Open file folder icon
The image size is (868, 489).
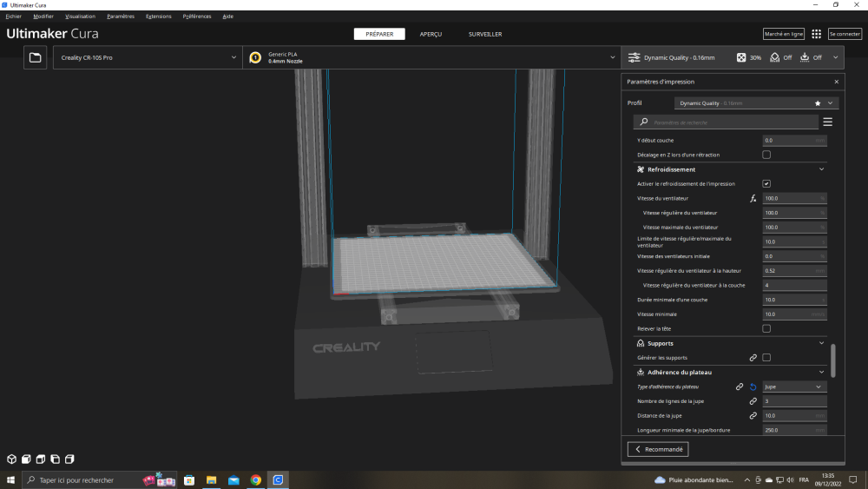pos(35,57)
